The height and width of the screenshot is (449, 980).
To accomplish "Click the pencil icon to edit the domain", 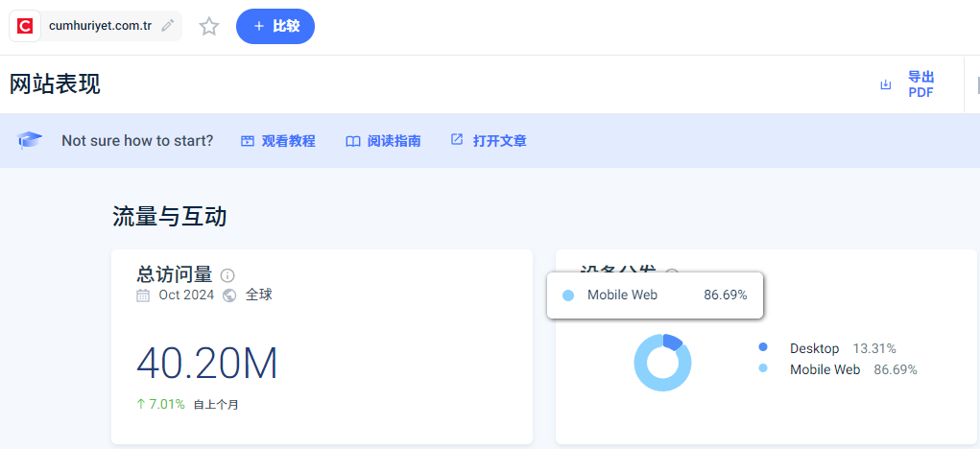I will point(168,26).
